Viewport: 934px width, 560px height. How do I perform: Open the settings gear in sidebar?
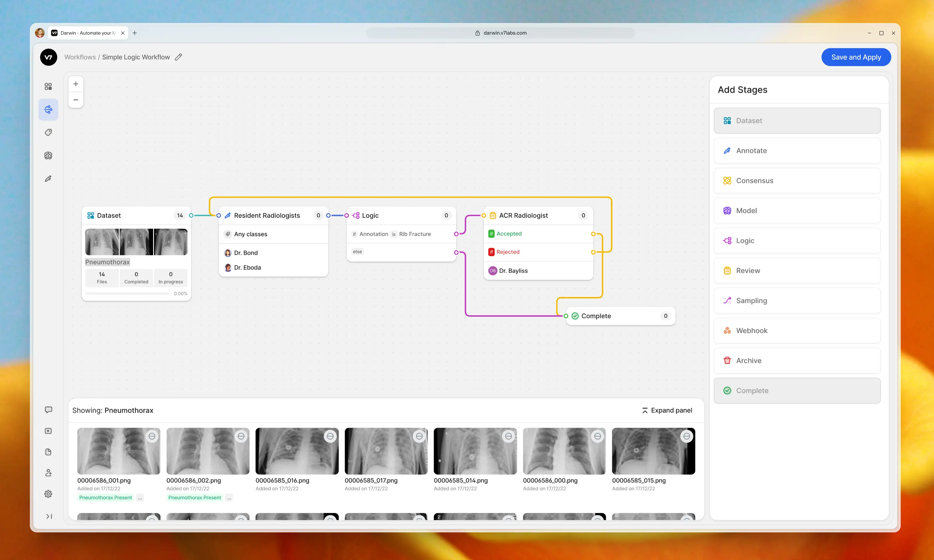[48, 494]
